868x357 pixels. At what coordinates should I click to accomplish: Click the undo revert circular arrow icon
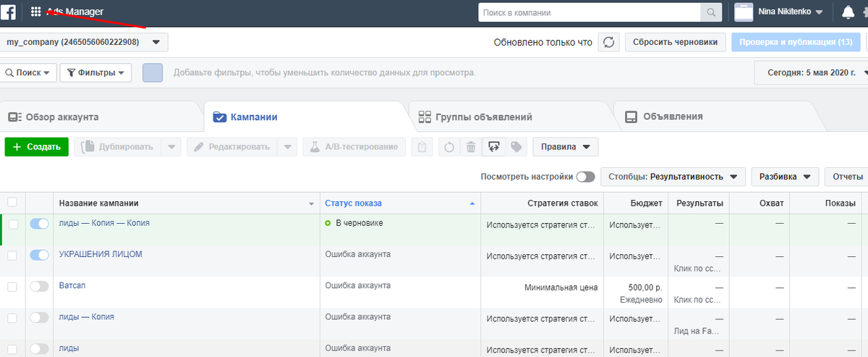point(449,147)
